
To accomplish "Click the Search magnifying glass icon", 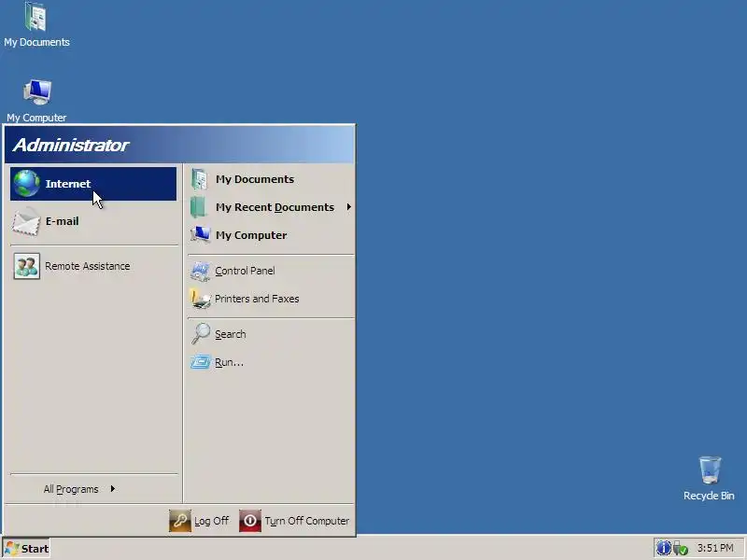I will coord(201,333).
